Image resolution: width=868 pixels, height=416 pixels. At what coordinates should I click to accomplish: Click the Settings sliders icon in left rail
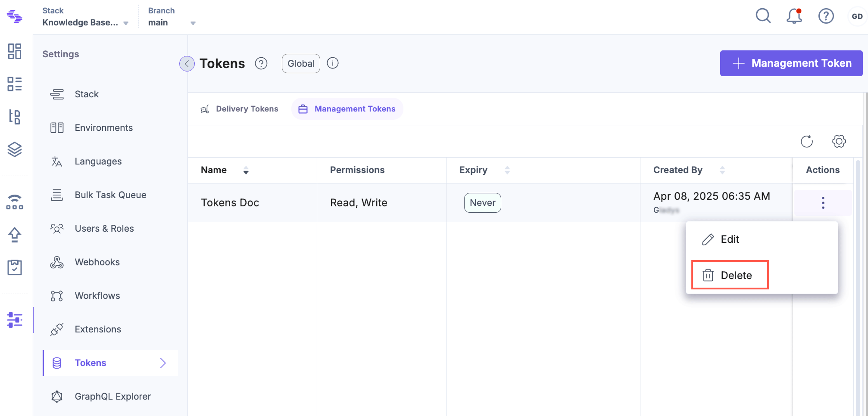point(14,320)
